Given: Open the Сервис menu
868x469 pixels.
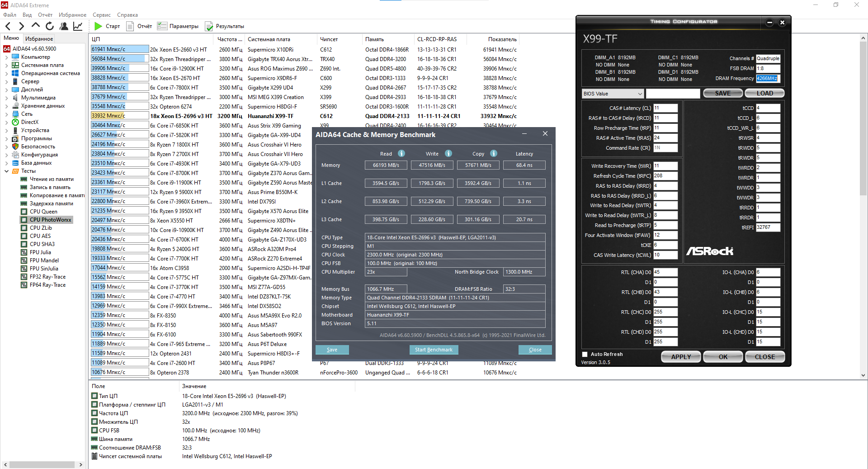Looking at the screenshot, I should [102, 15].
